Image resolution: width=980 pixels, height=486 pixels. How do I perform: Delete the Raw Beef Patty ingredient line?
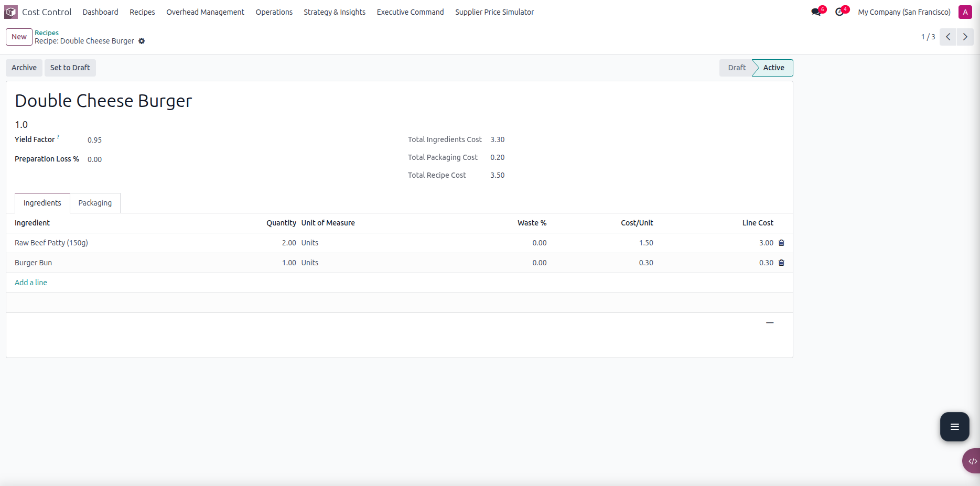pos(781,243)
